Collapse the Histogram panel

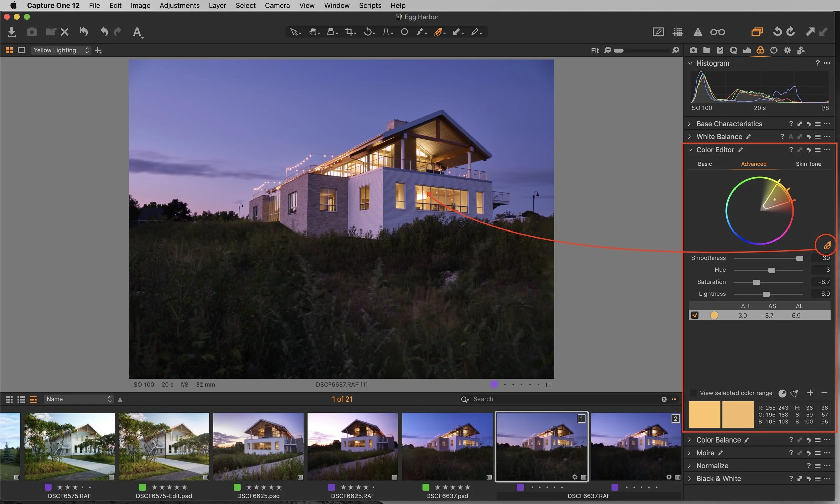coord(690,63)
